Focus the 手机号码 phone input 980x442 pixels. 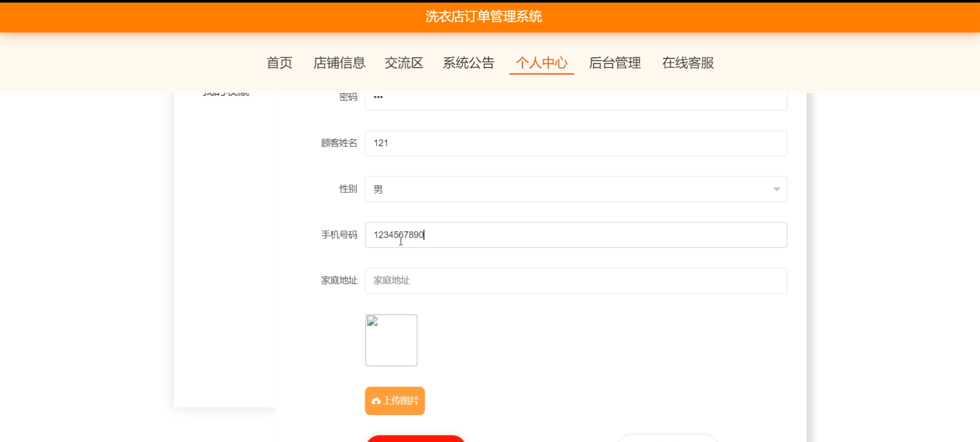pos(576,235)
